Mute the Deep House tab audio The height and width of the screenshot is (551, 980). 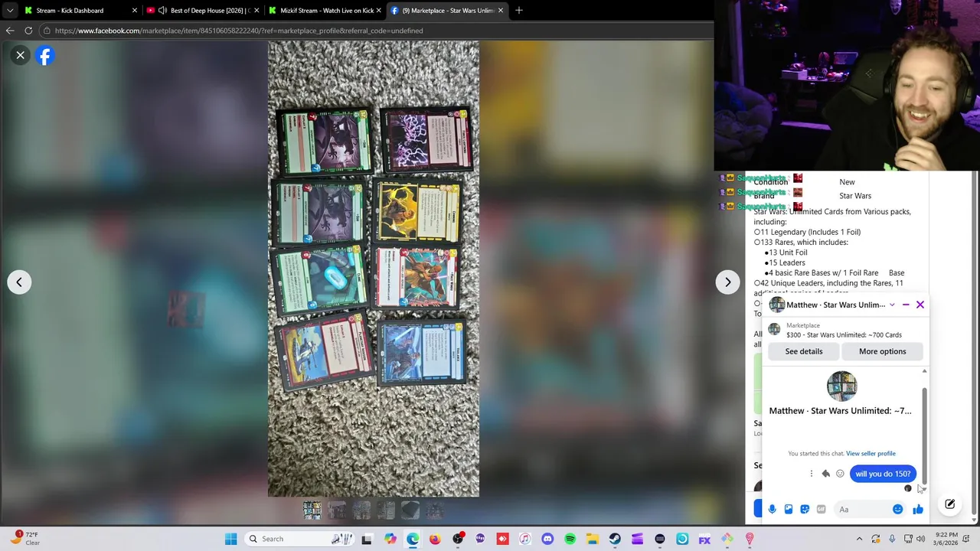click(x=162, y=11)
